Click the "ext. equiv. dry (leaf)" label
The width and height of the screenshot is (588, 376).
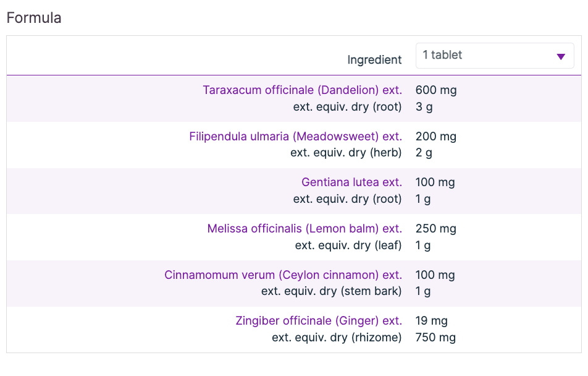(348, 246)
